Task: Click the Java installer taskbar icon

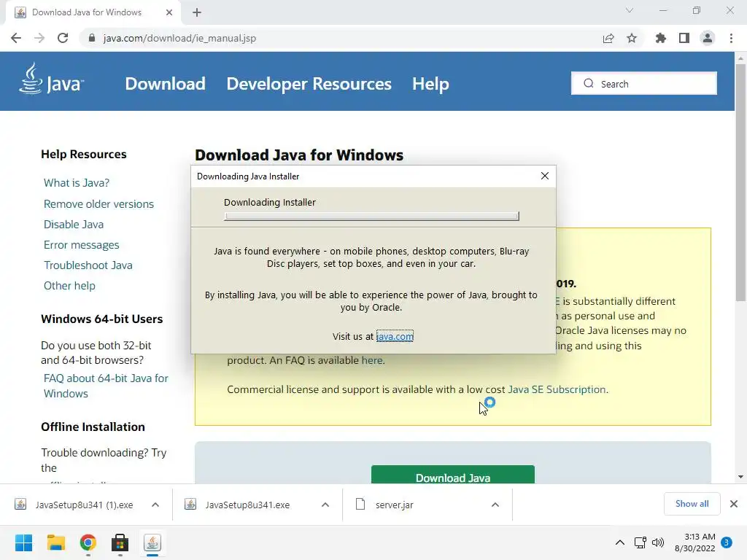Action: pos(152,542)
